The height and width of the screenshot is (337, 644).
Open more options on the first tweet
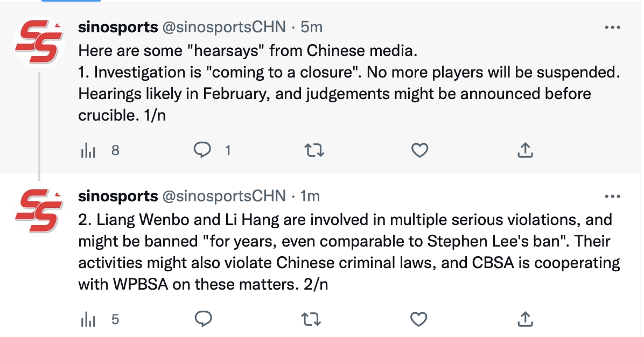click(613, 27)
